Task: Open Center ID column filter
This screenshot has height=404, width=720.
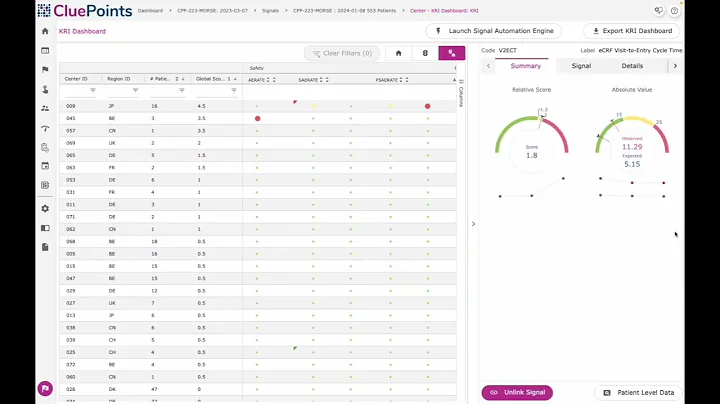Action: (93, 90)
